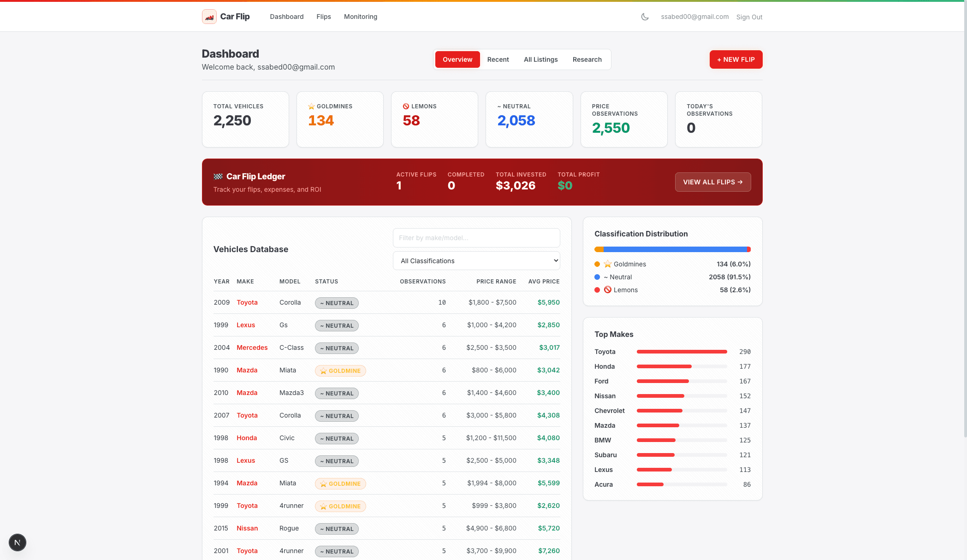
Task: Click the + NEW FLIP button
Action: coord(736,59)
